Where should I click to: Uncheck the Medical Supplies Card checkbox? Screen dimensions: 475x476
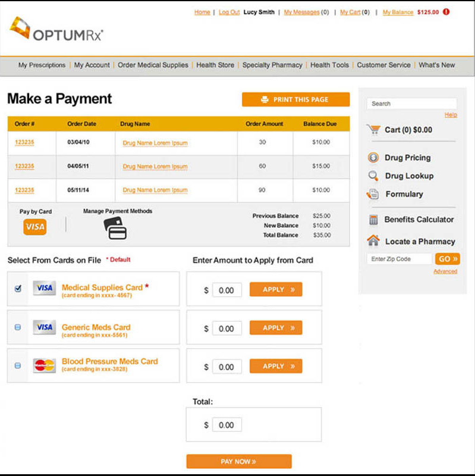[17, 289]
